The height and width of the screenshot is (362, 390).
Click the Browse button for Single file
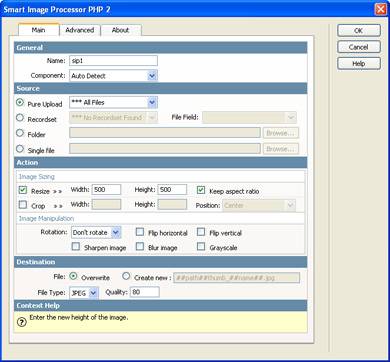pyautogui.click(x=281, y=149)
